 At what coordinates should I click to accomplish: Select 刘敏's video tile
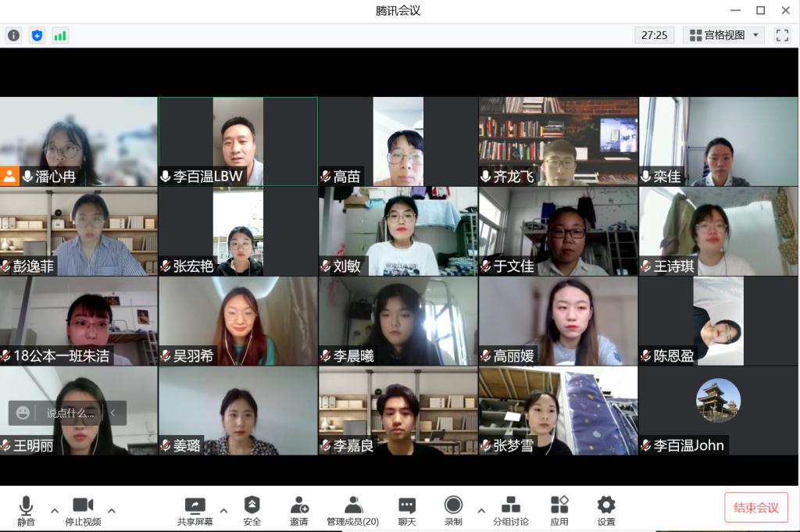click(398, 231)
